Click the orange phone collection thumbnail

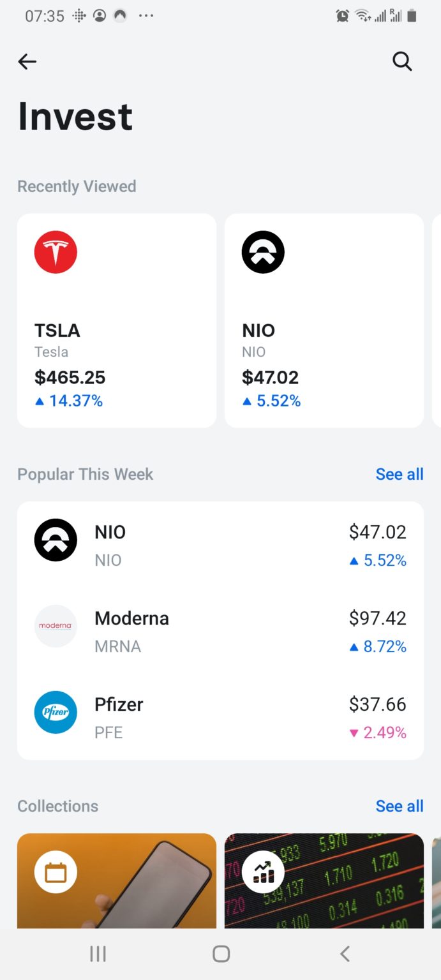pos(117,881)
